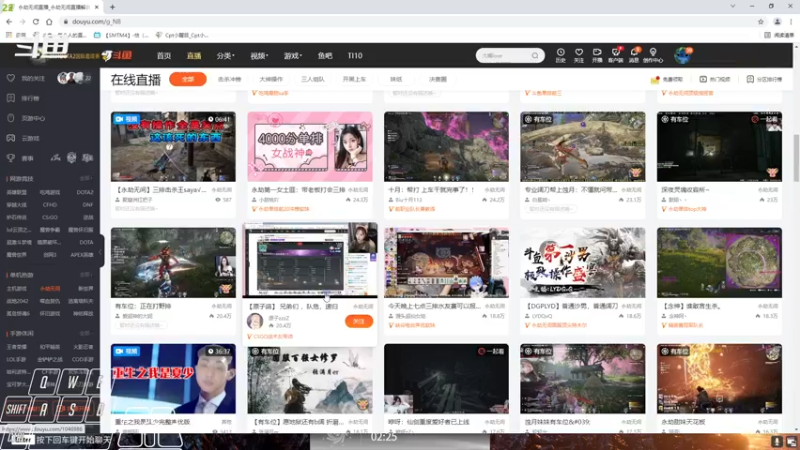This screenshot has width=800, height=450.
Task: Open the browser tab list chevron
Action: coord(733,6)
